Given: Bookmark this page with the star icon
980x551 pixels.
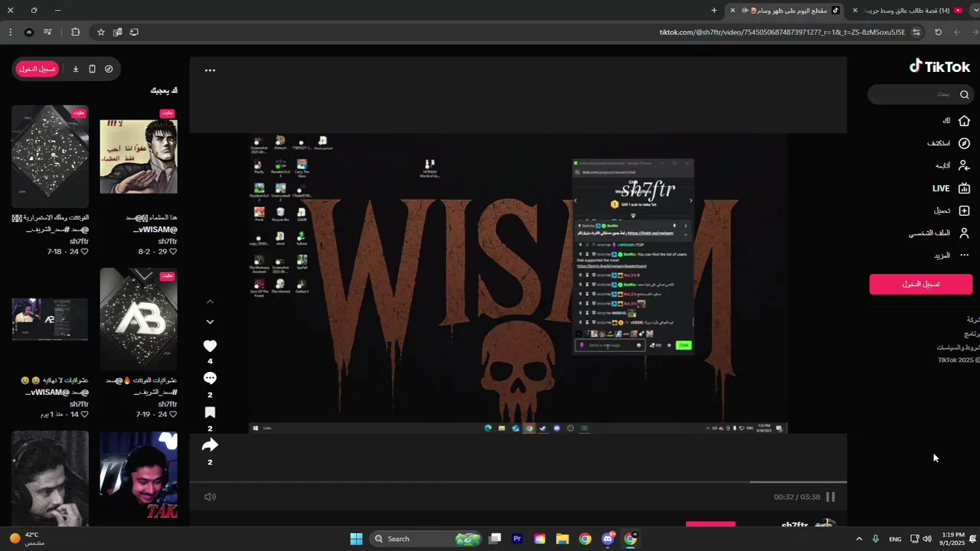Looking at the screenshot, I should point(101,32).
